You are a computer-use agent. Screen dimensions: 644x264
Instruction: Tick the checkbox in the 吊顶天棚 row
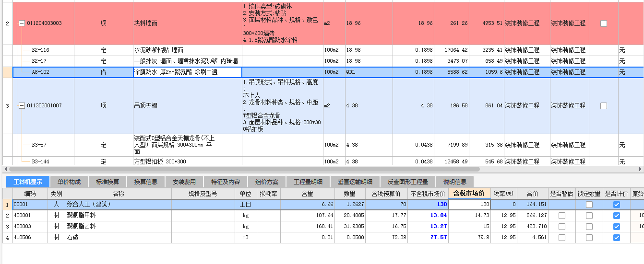coord(604,105)
